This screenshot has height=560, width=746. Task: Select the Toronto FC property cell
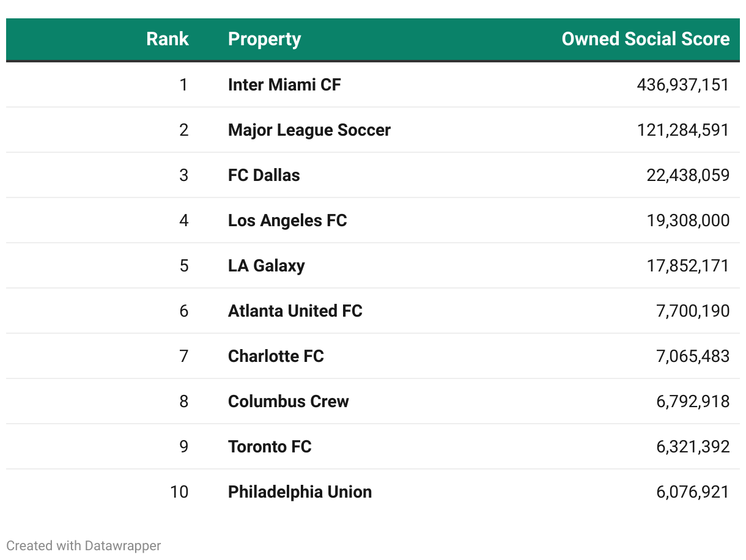pyautogui.click(x=270, y=446)
